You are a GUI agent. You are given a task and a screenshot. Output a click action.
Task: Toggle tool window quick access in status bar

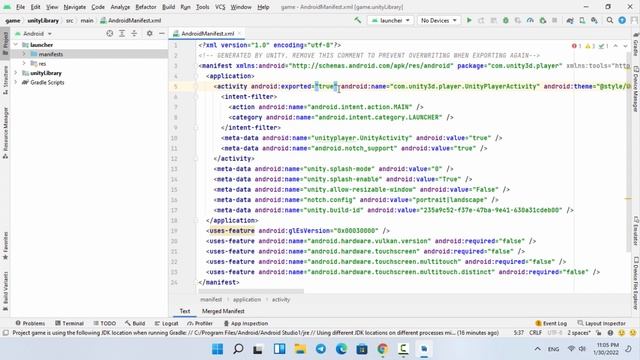[6, 333]
